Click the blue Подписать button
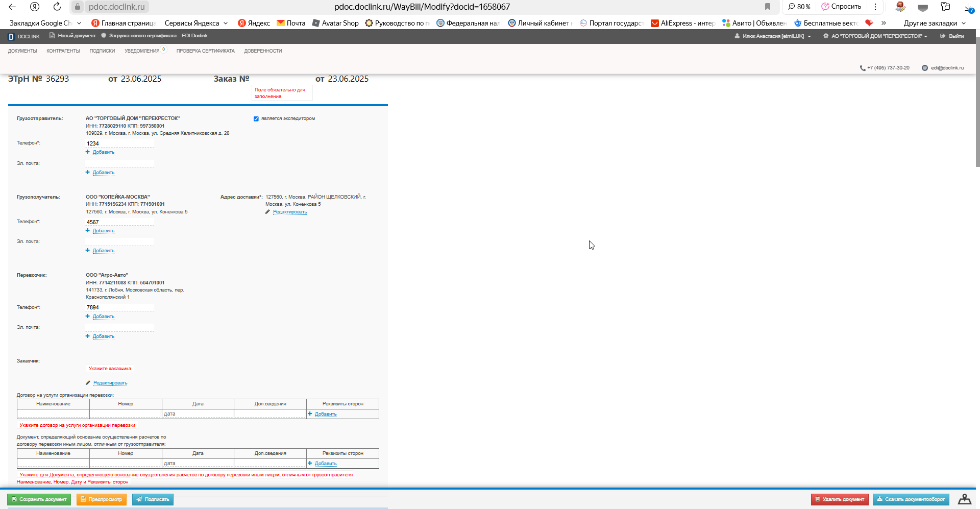 click(x=153, y=499)
